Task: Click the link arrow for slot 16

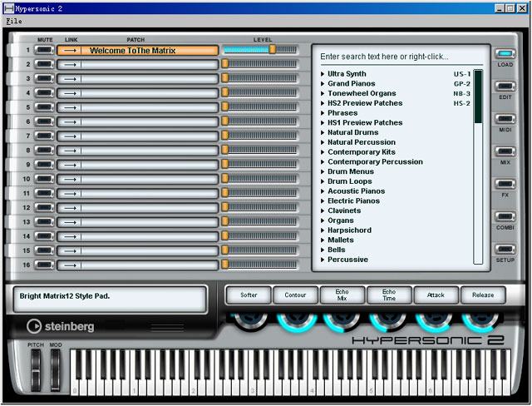Action: 70,265
